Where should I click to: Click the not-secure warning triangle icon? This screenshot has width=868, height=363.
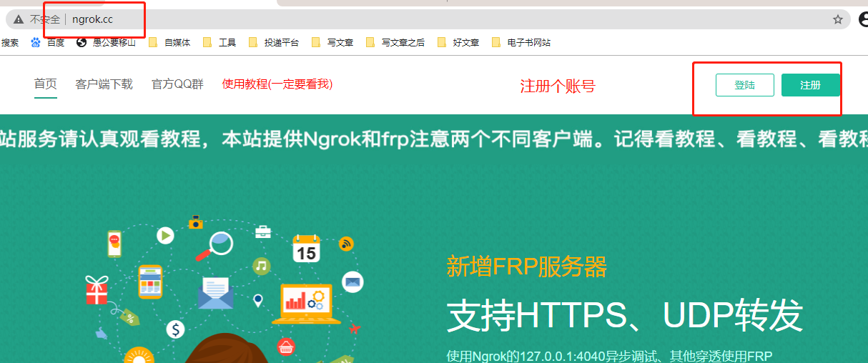(18, 19)
